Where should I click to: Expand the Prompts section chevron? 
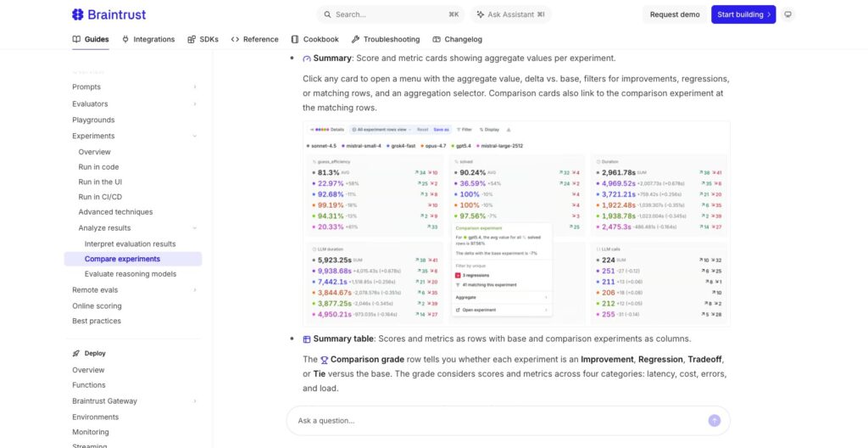(194, 87)
